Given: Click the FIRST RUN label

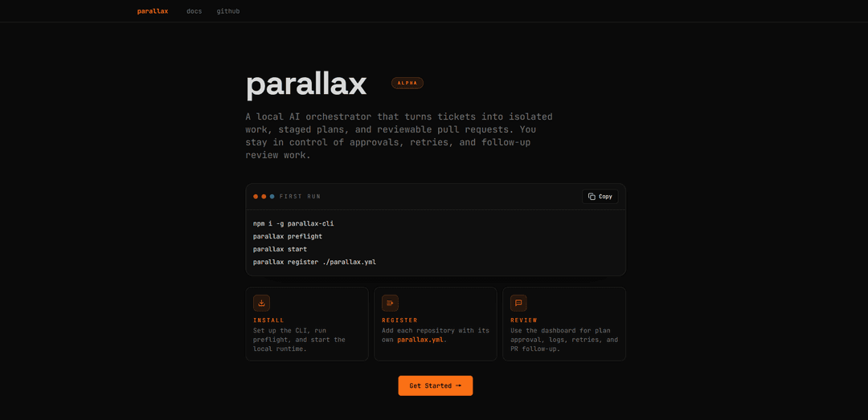Looking at the screenshot, I should click(300, 197).
